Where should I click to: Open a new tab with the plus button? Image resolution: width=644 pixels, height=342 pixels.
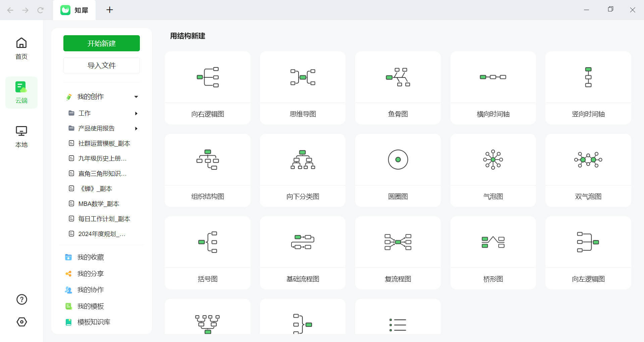(109, 10)
